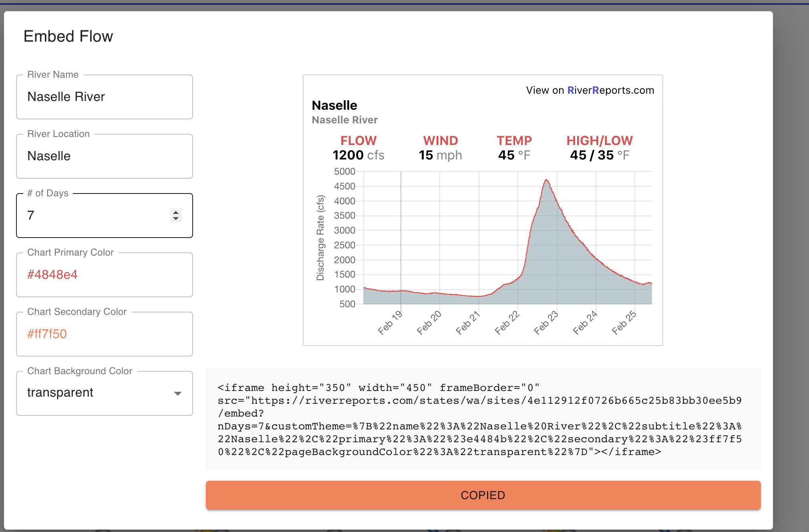This screenshot has width=809, height=532.
Task: Click the HIGH/LOW temperature stat
Action: (599, 148)
